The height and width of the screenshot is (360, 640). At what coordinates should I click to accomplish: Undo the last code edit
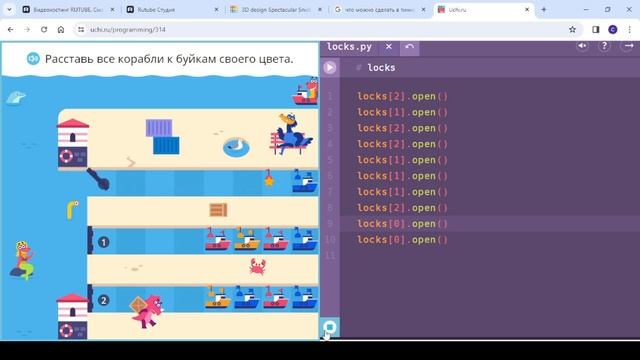(x=409, y=47)
